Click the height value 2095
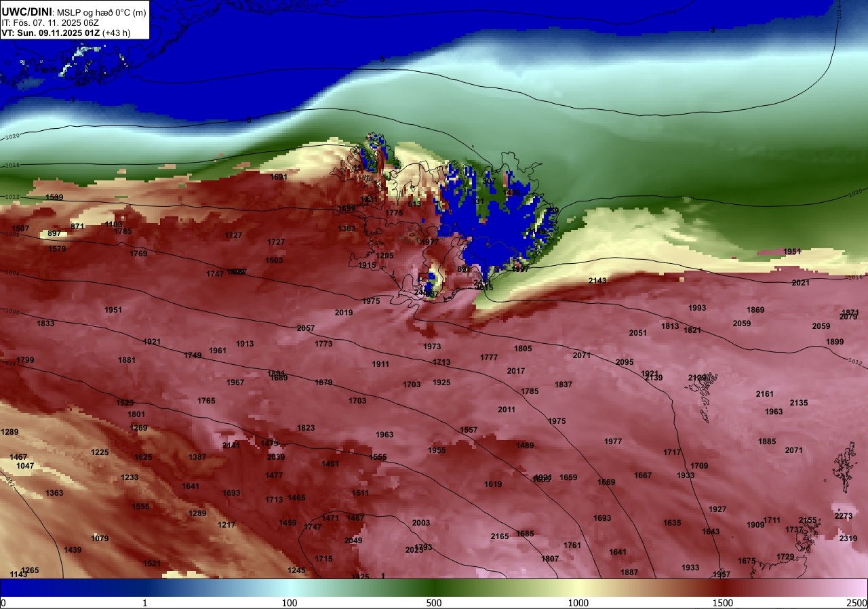 click(625, 362)
